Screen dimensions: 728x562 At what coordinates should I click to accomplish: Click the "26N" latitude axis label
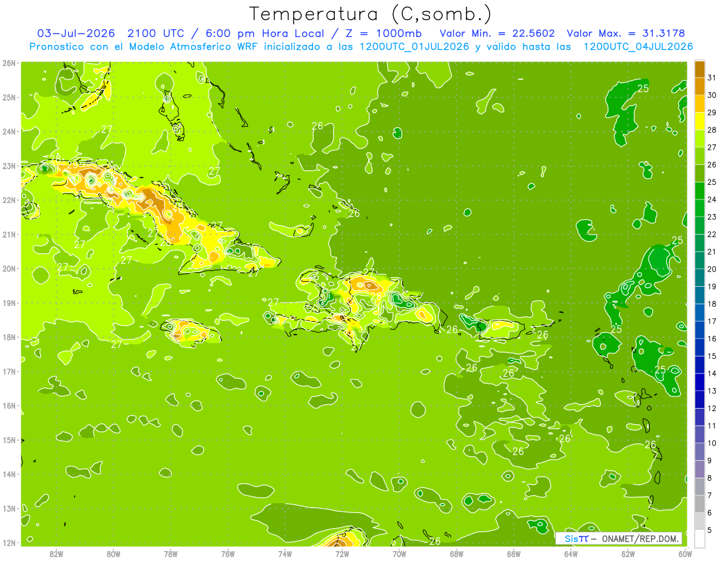point(9,63)
